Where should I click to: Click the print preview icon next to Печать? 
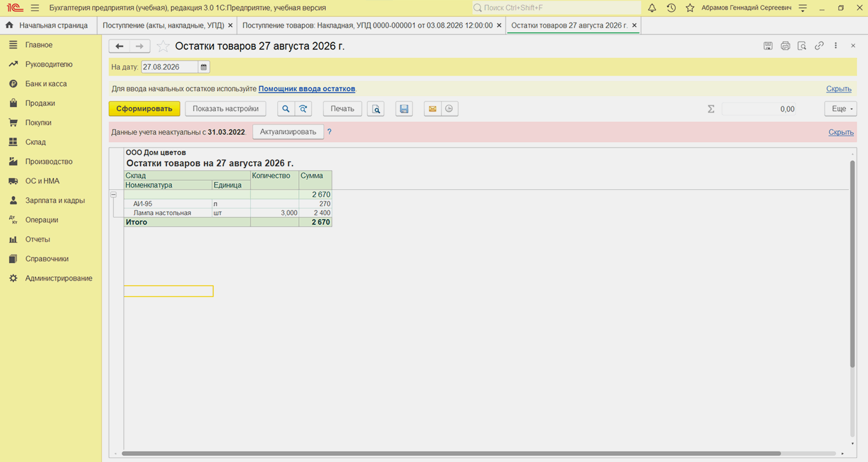point(376,109)
